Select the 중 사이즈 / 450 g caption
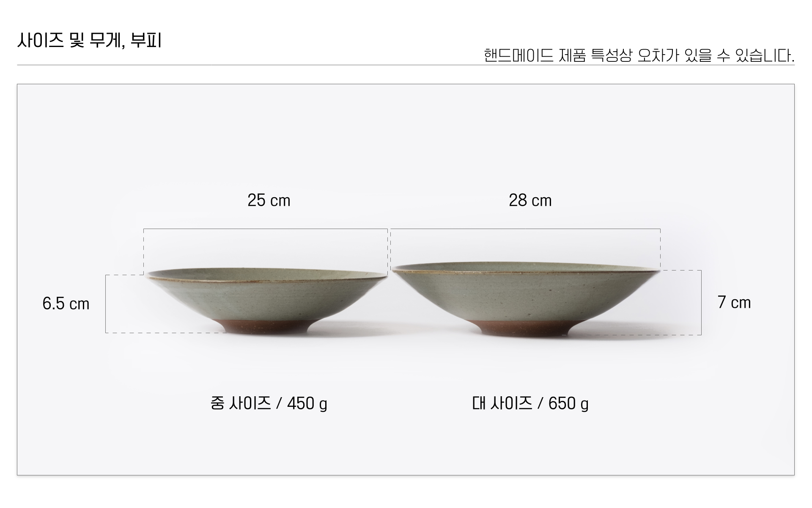Viewport: 812px width, 508px height. point(269,403)
